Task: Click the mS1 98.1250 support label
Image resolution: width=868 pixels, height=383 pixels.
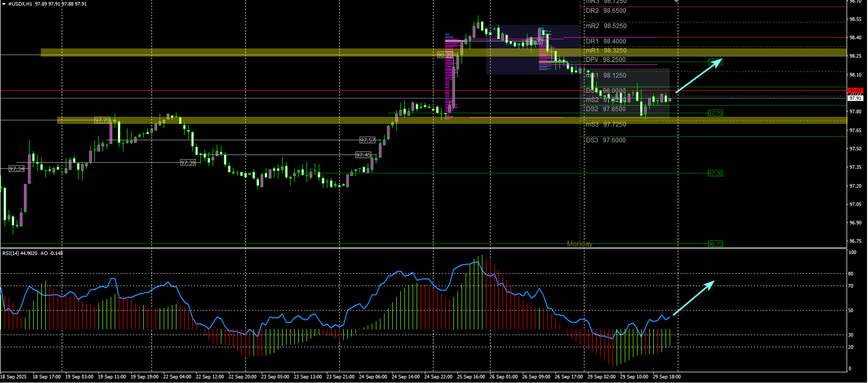Action: [x=606, y=75]
